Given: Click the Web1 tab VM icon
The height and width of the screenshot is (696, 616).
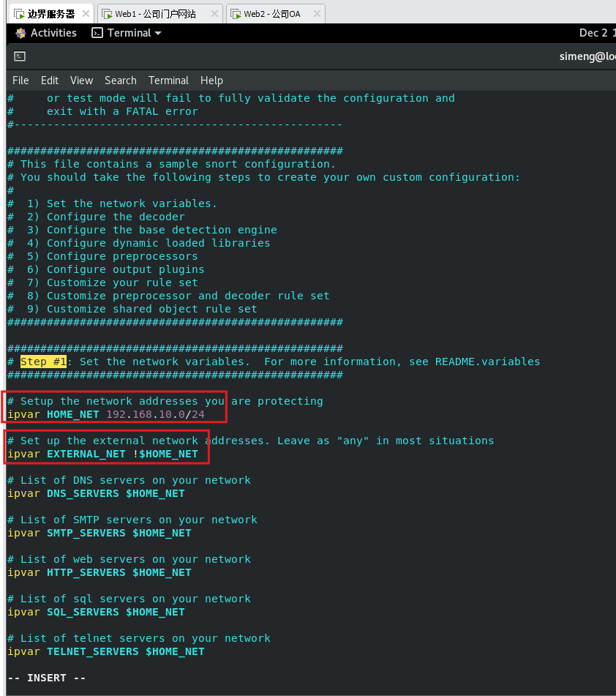Looking at the screenshot, I should 107,14.
